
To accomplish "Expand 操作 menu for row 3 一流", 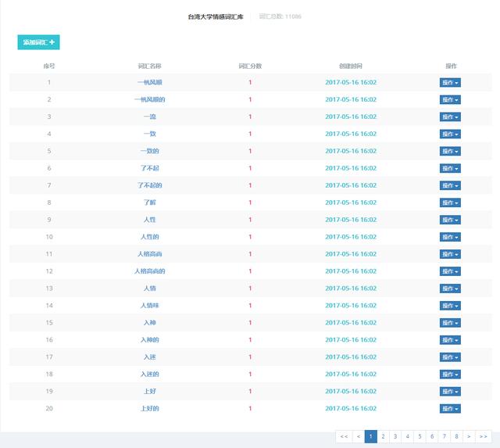I will [x=450, y=117].
